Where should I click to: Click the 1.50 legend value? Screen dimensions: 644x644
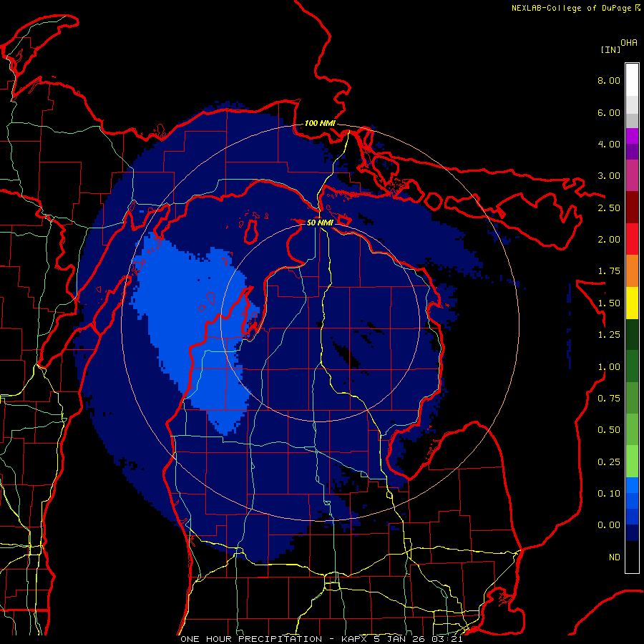(x=609, y=303)
